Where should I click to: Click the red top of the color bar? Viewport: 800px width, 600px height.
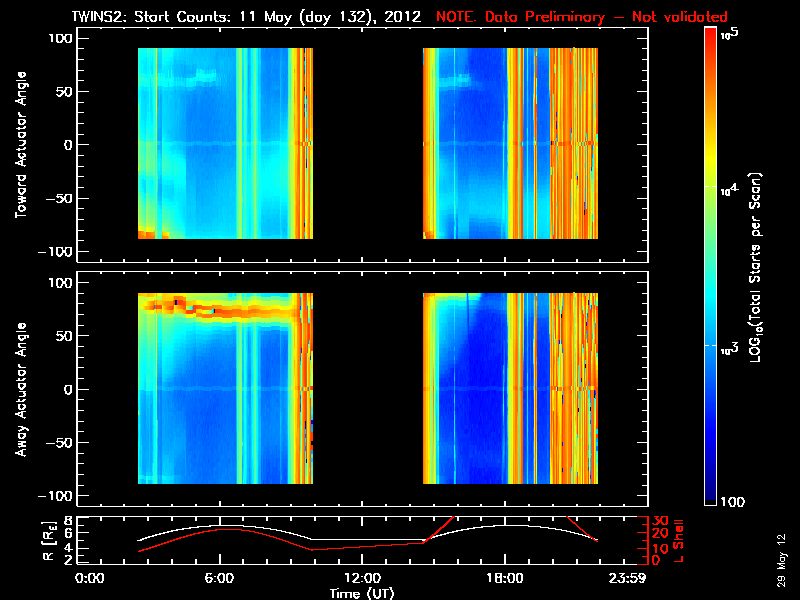click(711, 34)
